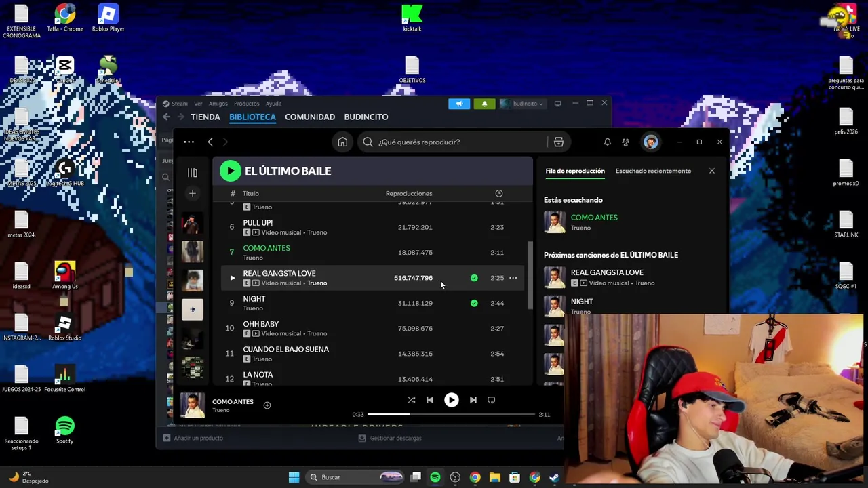Open the Ver menu in Steam

(x=198, y=104)
